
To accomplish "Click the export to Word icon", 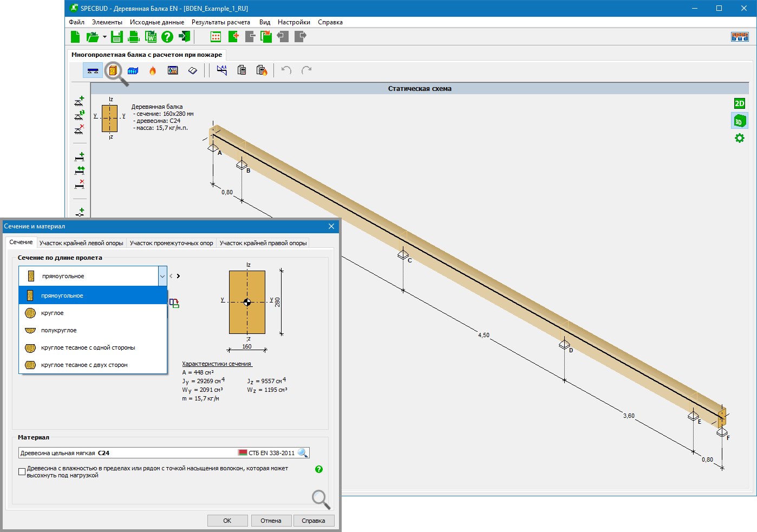I will [x=151, y=37].
